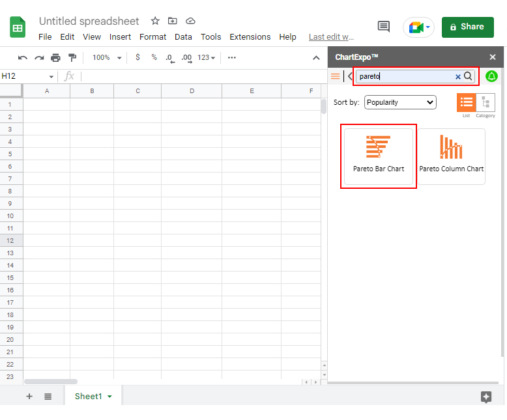Show all sheets list
This screenshot has width=507, height=420.
pos(48,397)
